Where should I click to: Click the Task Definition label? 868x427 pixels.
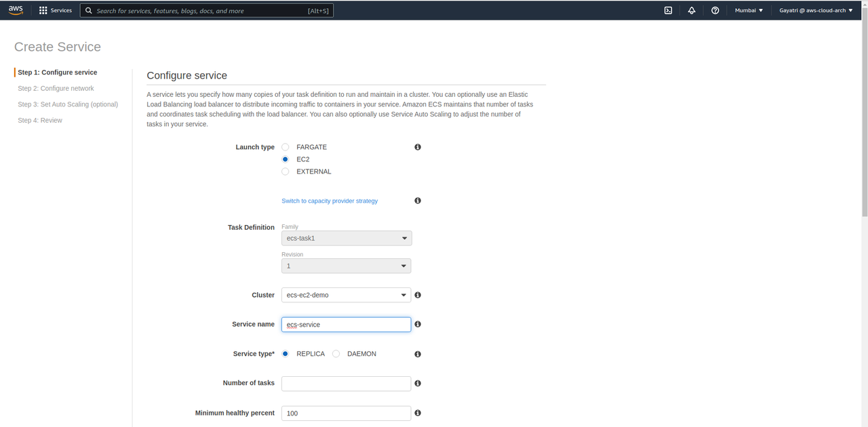(251, 228)
